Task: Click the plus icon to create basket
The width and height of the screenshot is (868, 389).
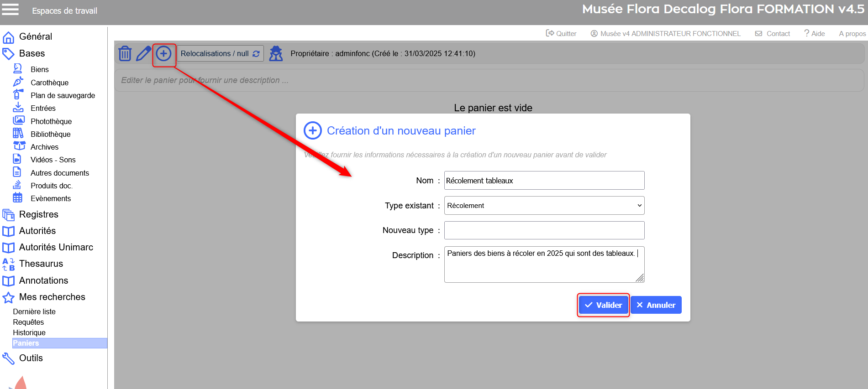Action: pos(163,53)
